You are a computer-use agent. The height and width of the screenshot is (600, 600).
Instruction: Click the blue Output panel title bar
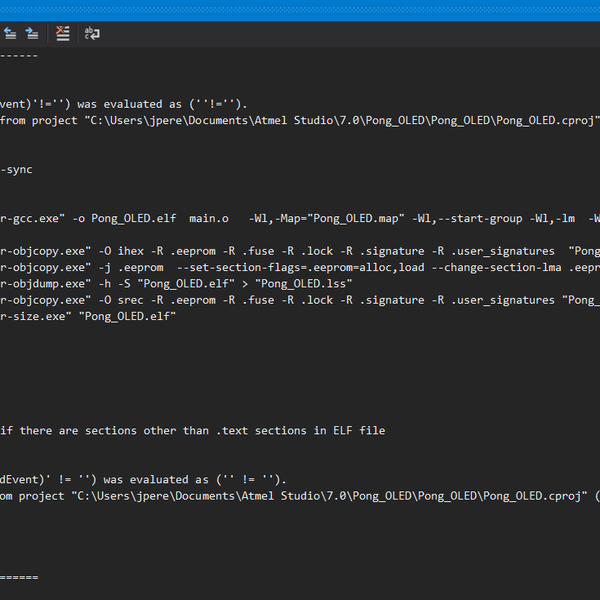[300, 10]
